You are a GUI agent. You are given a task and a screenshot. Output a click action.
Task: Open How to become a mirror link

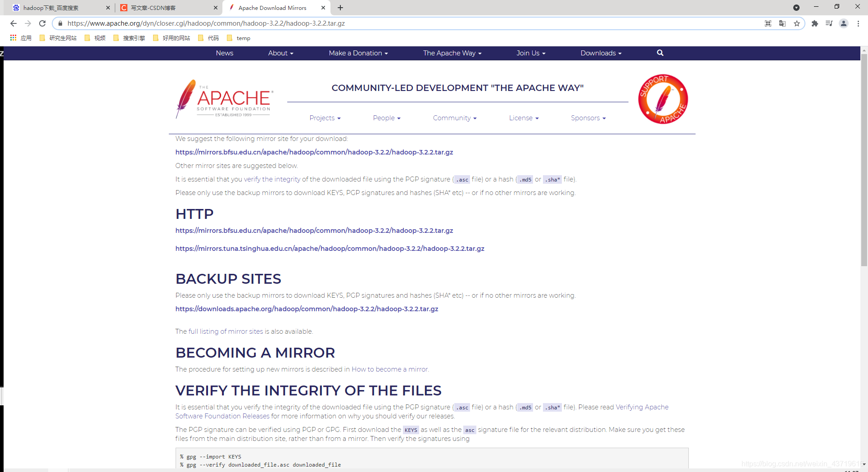pos(389,369)
